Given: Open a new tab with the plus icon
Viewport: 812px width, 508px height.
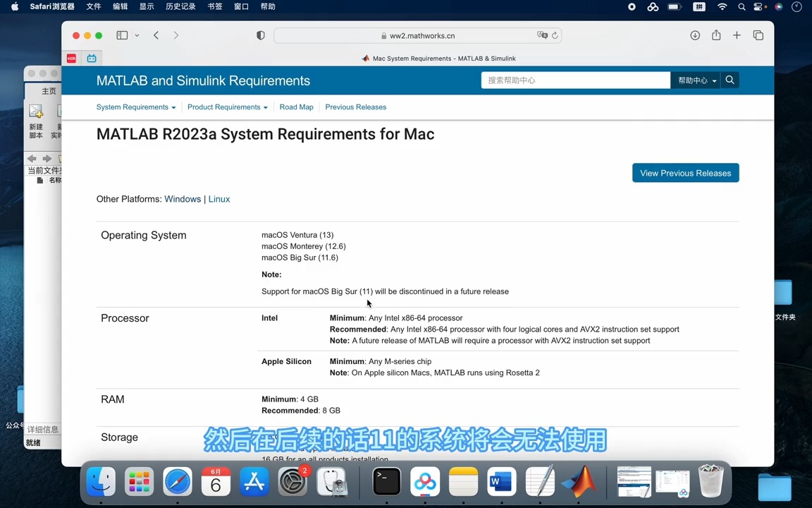Looking at the screenshot, I should (x=737, y=35).
